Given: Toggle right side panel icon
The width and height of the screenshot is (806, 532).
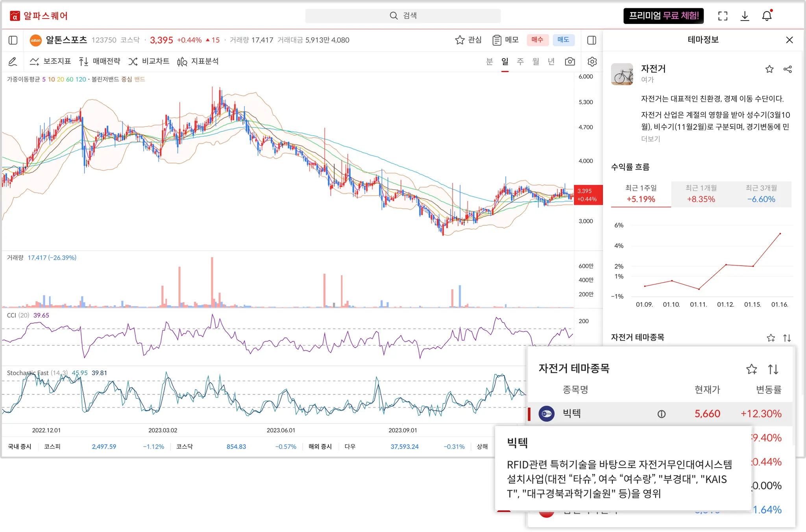Looking at the screenshot, I should [592, 40].
